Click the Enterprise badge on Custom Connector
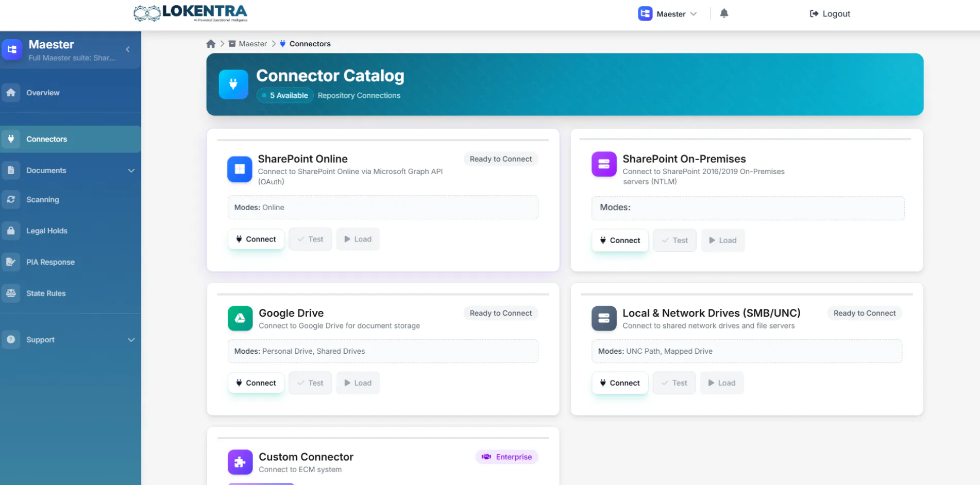 point(507,457)
